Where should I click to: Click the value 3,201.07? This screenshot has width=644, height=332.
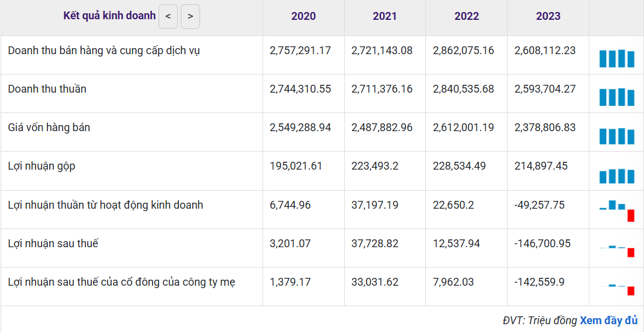[290, 244]
